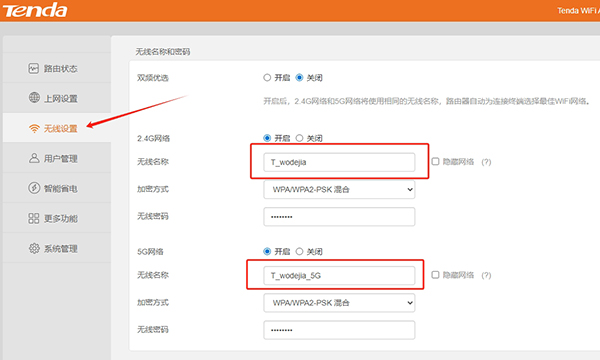The image size is (600, 360).
Task: Select 开启 radio for 5G网络
Action: [x=267, y=251]
